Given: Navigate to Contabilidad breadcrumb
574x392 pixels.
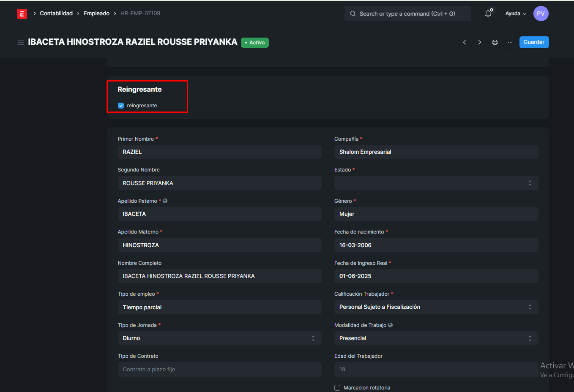Looking at the screenshot, I should click(56, 14).
